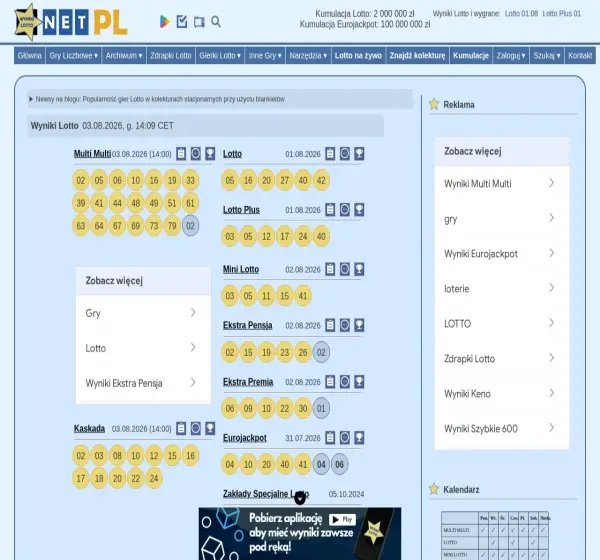Open Wyniki Szybkie 600 in sidebar list
This screenshot has width=600, height=560.
[x=502, y=429]
